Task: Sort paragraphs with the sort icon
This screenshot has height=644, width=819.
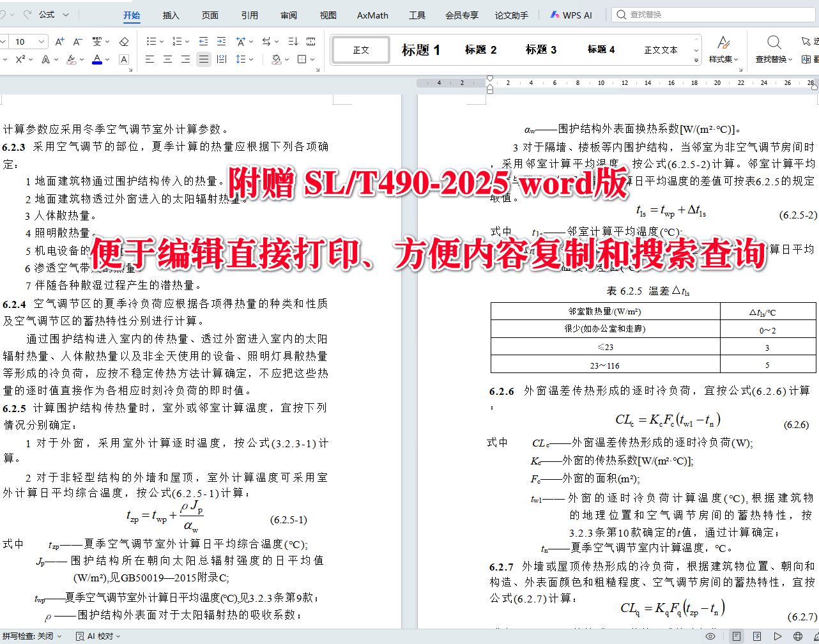Action: click(293, 42)
